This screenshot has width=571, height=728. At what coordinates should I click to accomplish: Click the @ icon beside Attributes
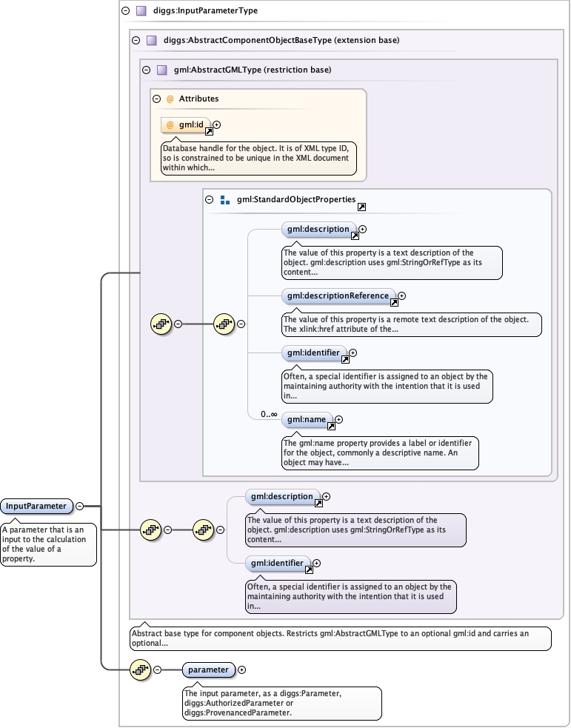[x=170, y=99]
